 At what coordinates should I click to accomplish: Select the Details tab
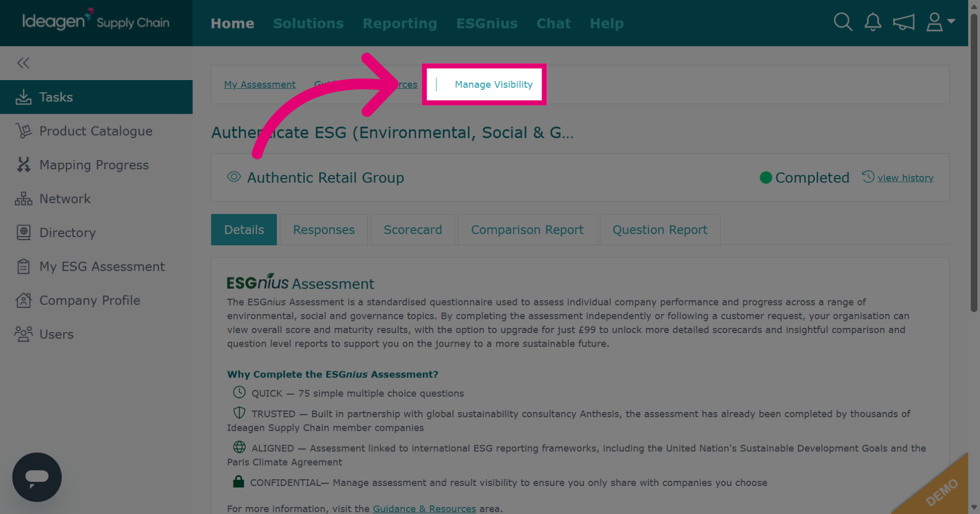pyautogui.click(x=244, y=229)
